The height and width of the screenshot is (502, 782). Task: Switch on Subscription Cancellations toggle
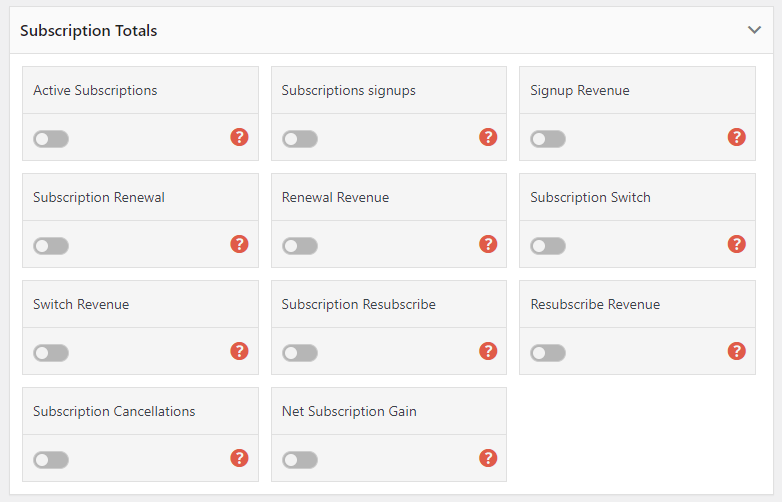coord(51,460)
